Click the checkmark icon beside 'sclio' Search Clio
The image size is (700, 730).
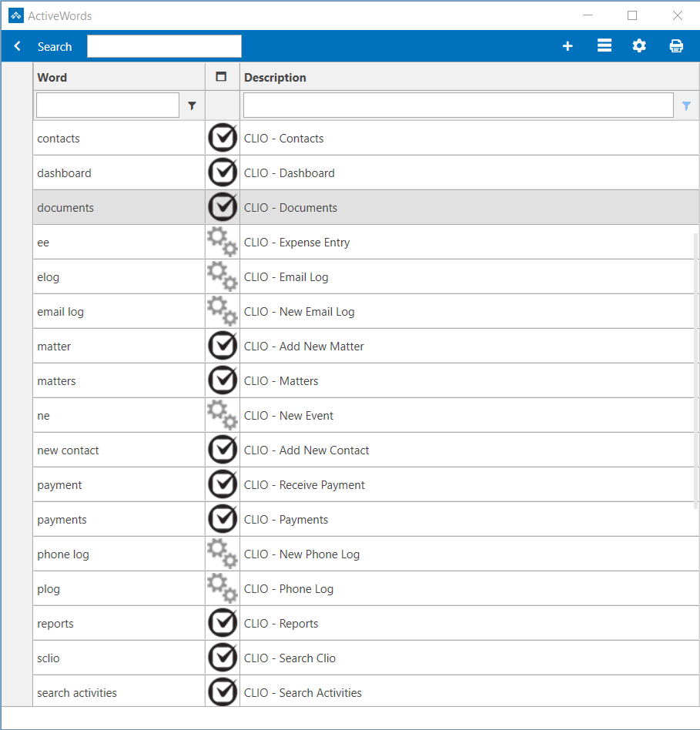[x=222, y=657]
